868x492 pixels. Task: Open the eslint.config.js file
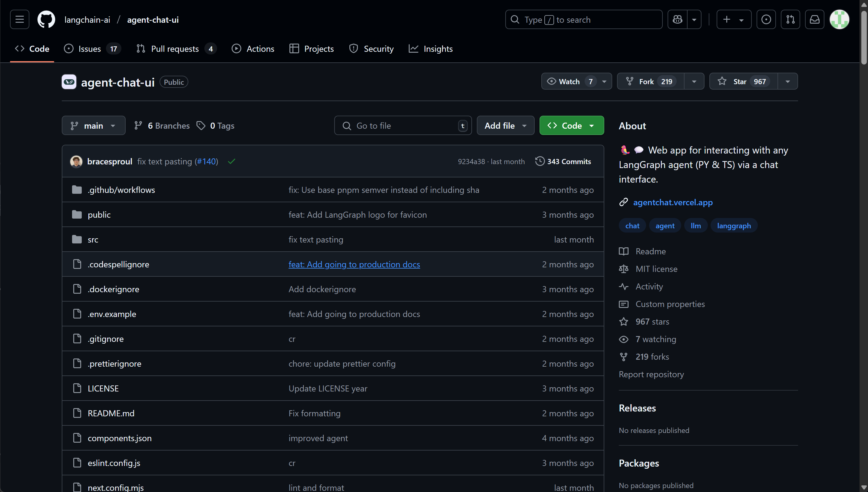[114, 463]
